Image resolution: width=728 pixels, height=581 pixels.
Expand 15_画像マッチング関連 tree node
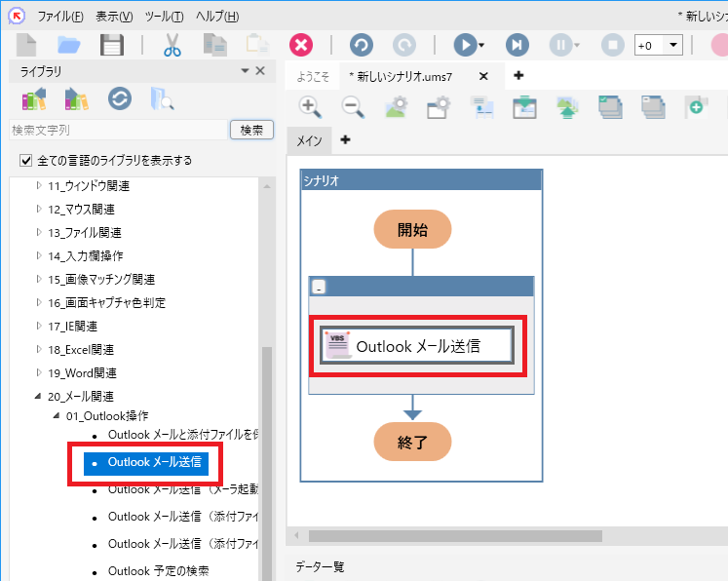(x=39, y=279)
